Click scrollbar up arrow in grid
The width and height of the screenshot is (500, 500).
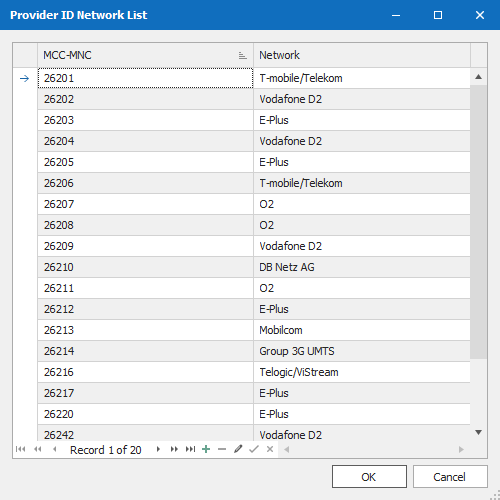(x=478, y=77)
